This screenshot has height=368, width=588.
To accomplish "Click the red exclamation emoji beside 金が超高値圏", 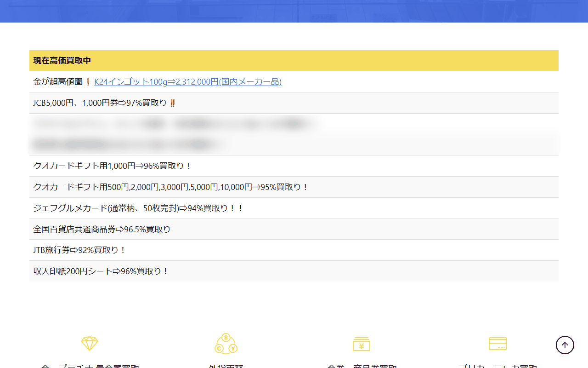I will click(x=88, y=82).
